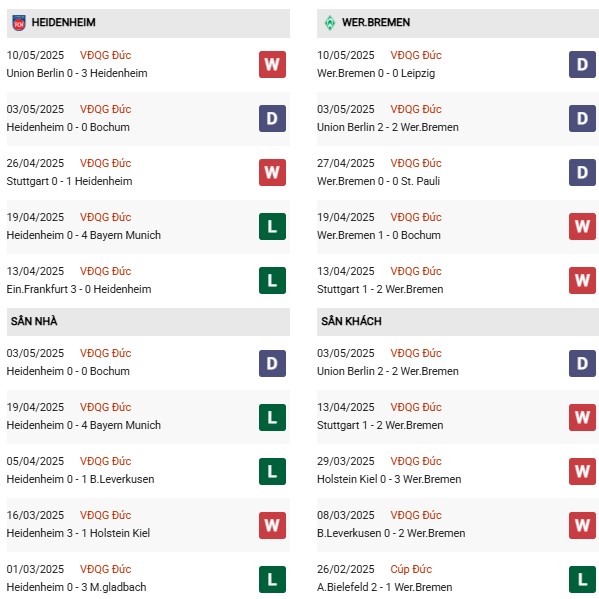The height and width of the screenshot is (599, 599).
Task: Open the Cúp Đức competition link
Action: point(411,569)
